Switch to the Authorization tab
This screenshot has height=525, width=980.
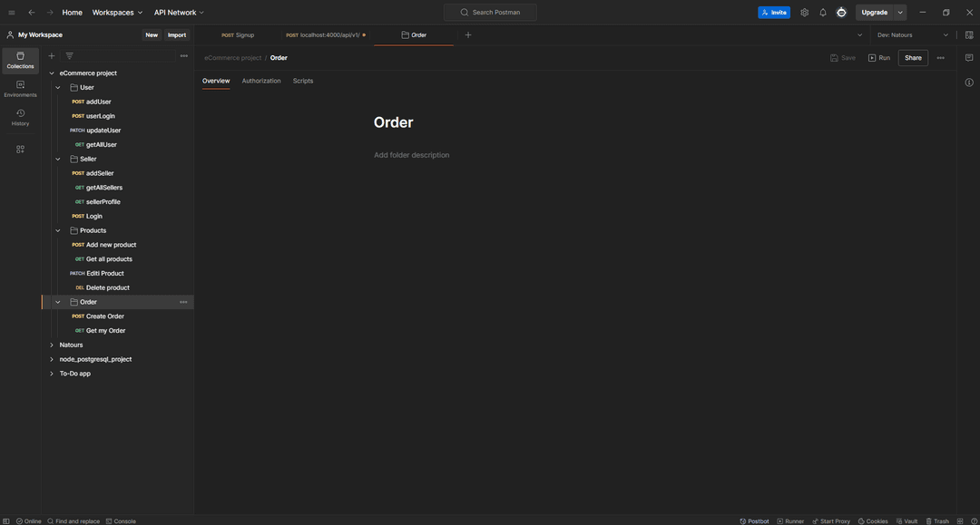point(261,81)
